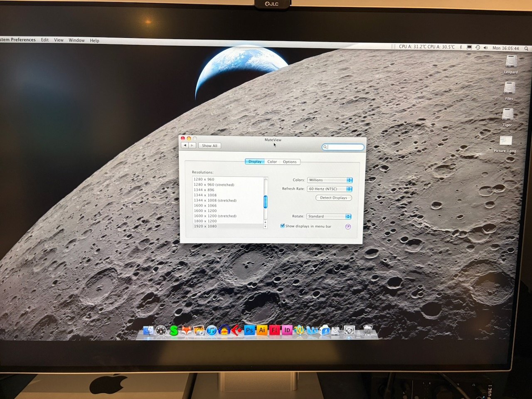Viewport: 532px width, 399px height.
Task: Toggle Show displays in menu bar checkbox
Action: tap(283, 226)
